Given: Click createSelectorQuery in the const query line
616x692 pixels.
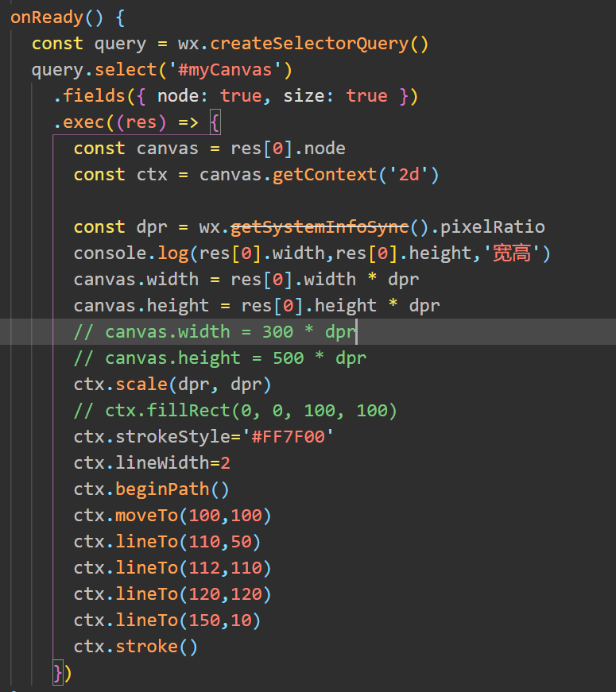Looking at the screenshot, I should [308, 44].
